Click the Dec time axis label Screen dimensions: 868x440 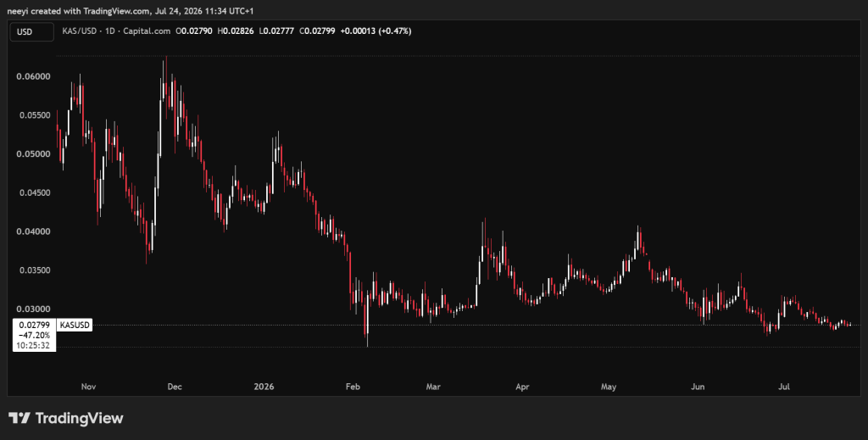pyautogui.click(x=175, y=387)
